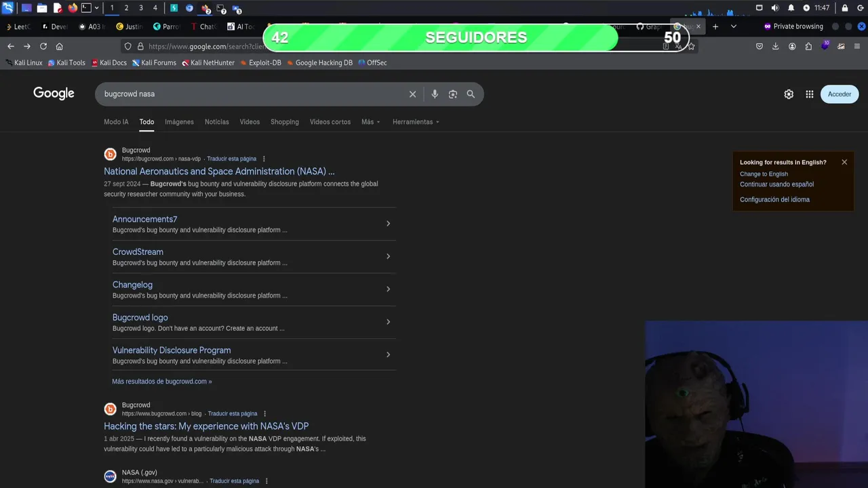This screenshot has height=488, width=868.
Task: Open the Firefox downloads panel
Action: [776, 46]
